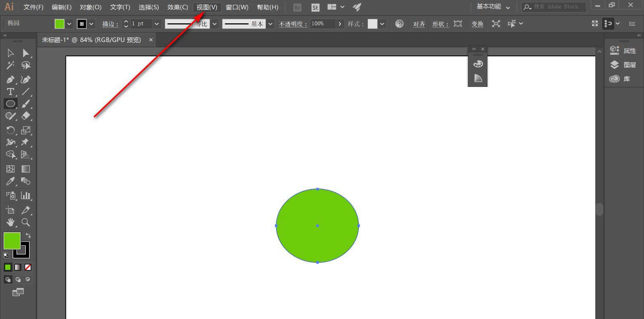Choose the Hand tool
Screen dimensions: 644x319
(x=10, y=222)
